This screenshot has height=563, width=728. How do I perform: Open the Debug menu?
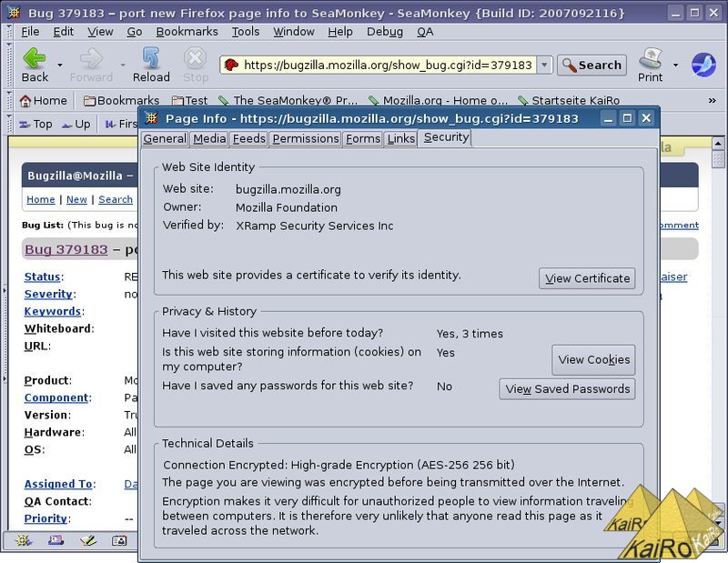point(385,32)
